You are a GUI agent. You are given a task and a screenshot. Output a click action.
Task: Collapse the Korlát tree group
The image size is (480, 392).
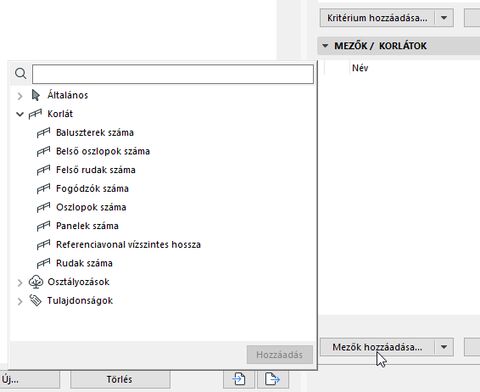pos(20,114)
